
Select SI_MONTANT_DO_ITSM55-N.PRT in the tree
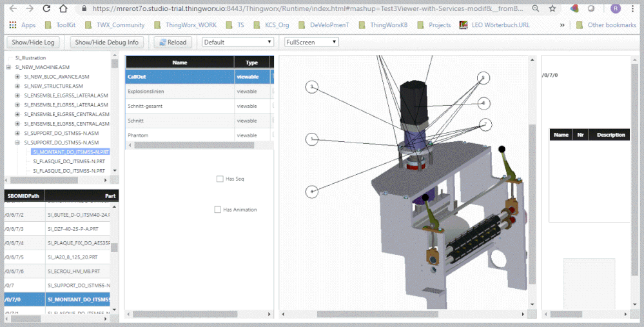71,152
